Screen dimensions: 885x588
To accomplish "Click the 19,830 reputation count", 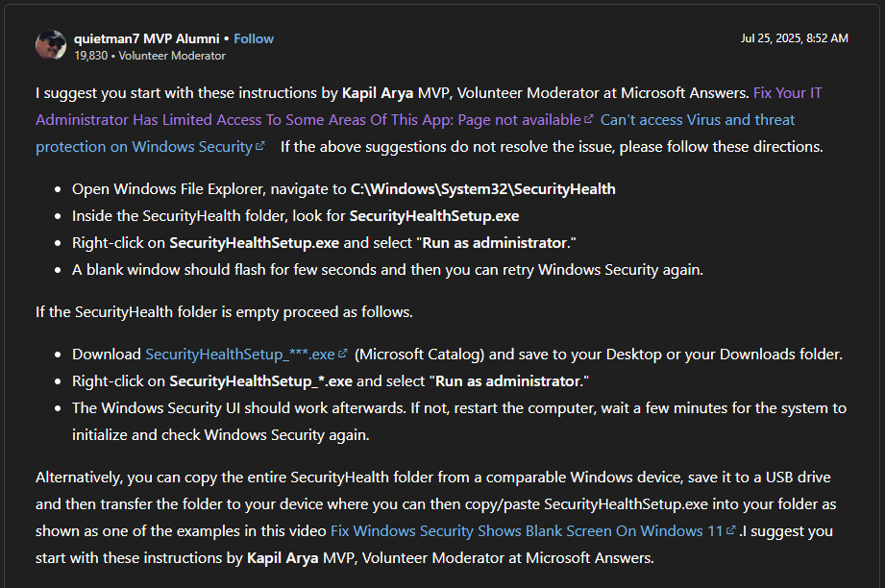I will coord(91,56).
